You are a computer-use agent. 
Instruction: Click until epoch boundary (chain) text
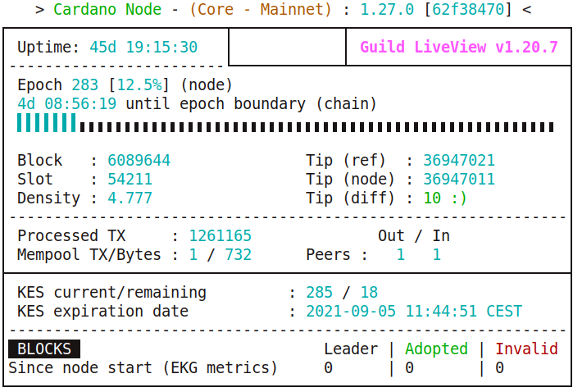pos(252,104)
